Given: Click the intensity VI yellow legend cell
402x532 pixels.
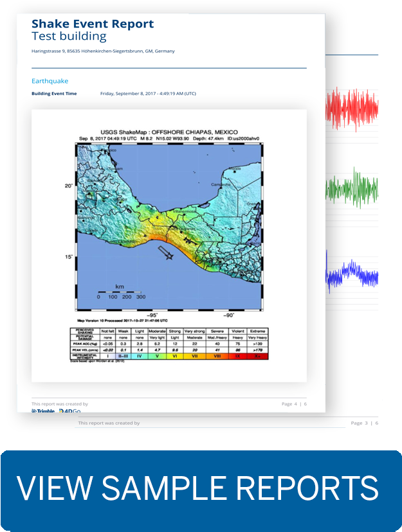Looking at the screenshot, I should (x=175, y=355).
